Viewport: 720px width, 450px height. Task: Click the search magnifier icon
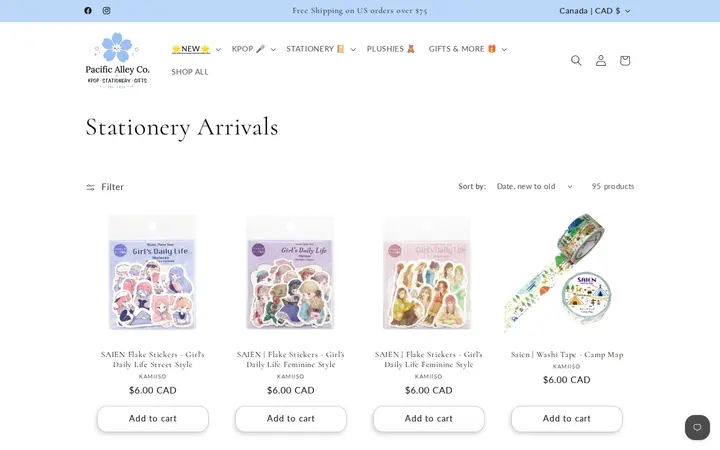(576, 60)
